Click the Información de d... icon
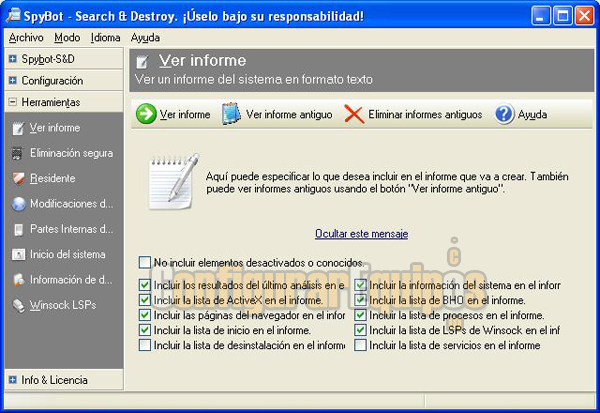The height and width of the screenshot is (413, 600). tap(18, 280)
